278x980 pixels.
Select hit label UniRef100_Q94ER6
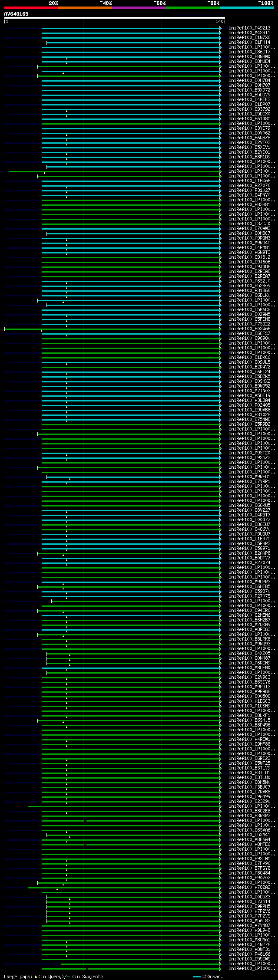tap(249, 611)
